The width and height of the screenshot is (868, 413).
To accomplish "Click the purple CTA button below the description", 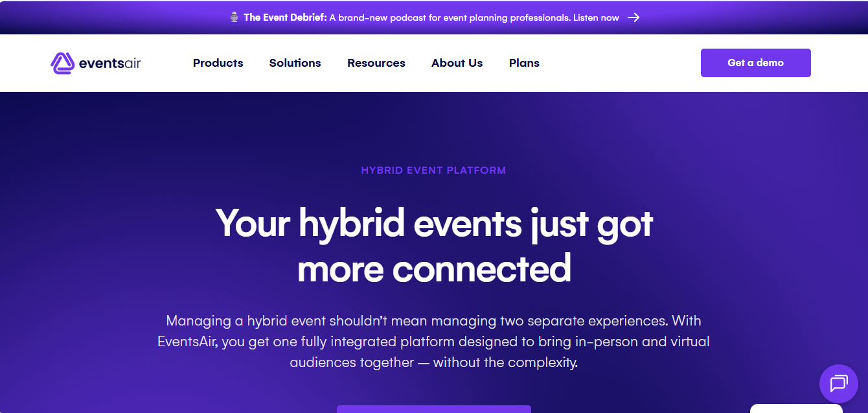I will [x=433, y=410].
